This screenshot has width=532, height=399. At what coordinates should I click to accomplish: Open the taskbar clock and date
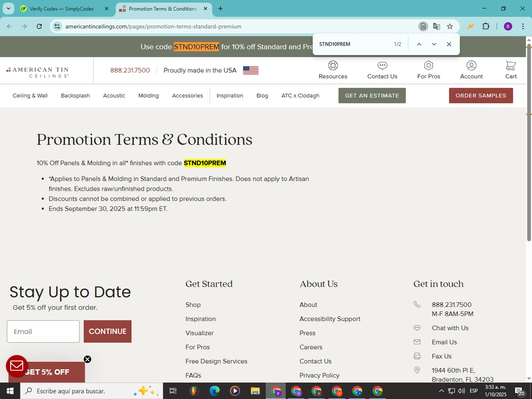[x=495, y=391]
